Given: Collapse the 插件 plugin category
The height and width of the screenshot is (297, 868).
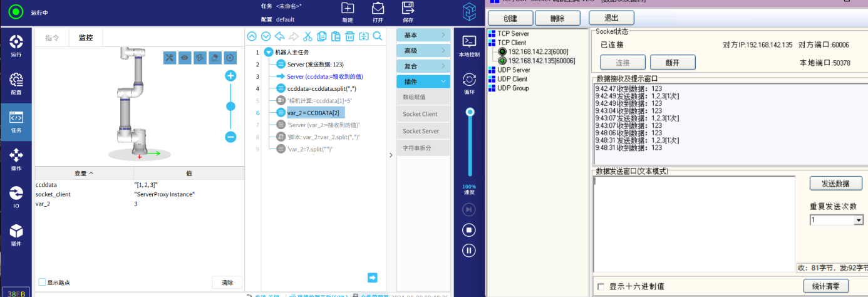Looking at the screenshot, I should pos(423,81).
